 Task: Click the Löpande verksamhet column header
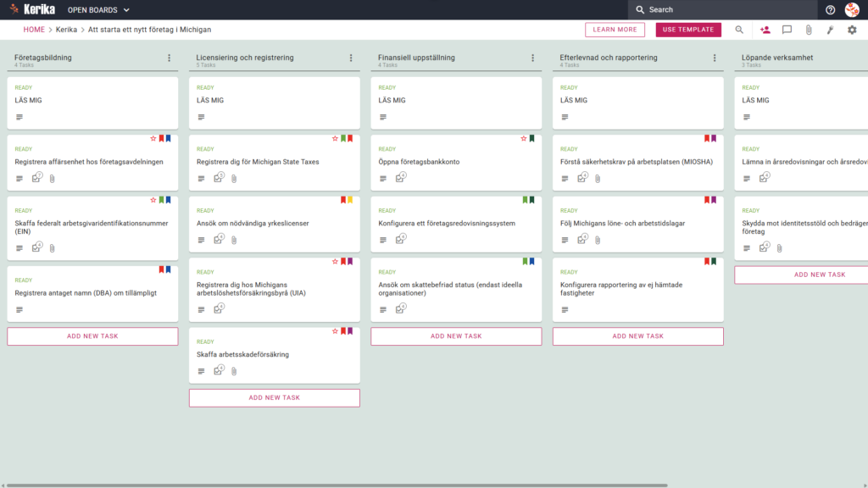tap(777, 58)
